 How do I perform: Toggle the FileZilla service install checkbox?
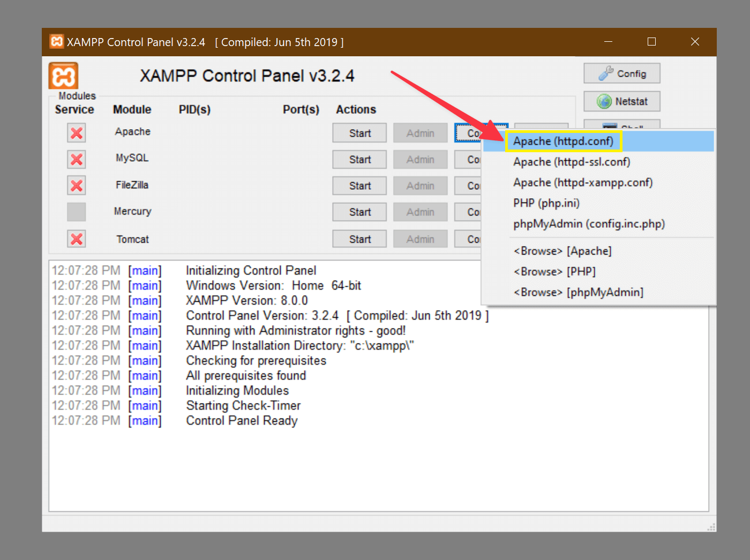coord(77,185)
